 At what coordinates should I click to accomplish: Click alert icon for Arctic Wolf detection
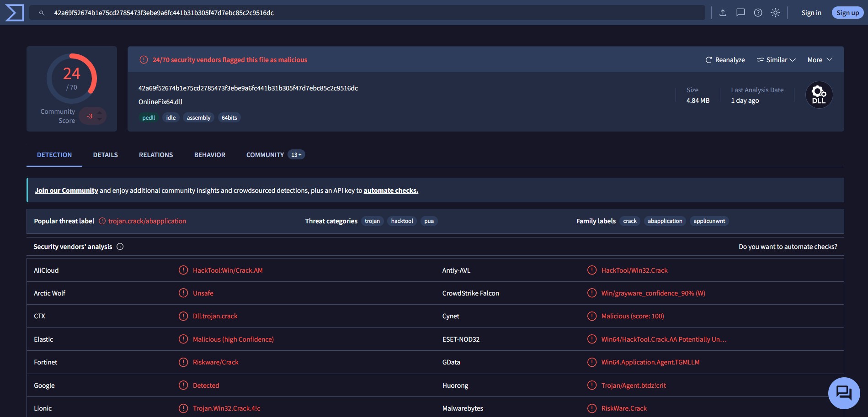coord(183,293)
